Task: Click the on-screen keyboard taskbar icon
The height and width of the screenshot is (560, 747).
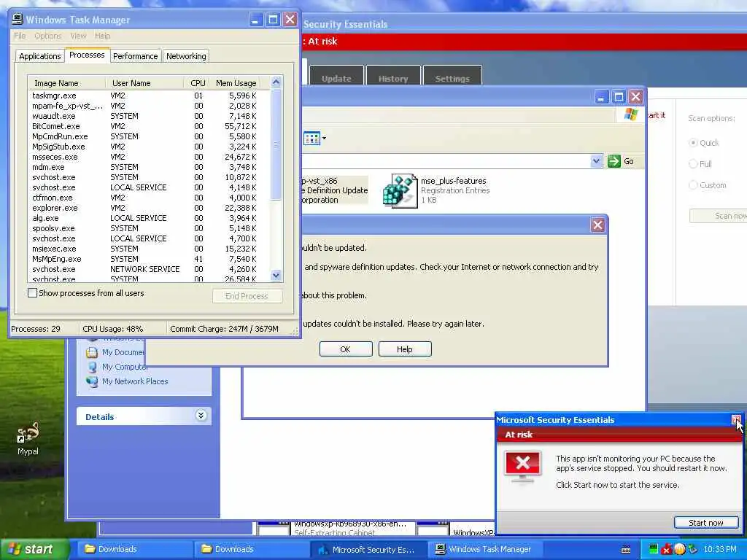Action: 626,550
